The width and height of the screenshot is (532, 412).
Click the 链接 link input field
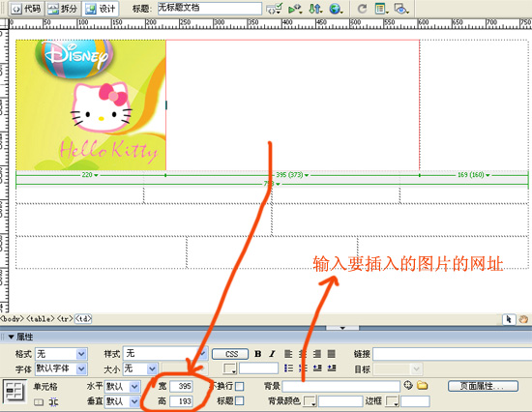coord(453,354)
